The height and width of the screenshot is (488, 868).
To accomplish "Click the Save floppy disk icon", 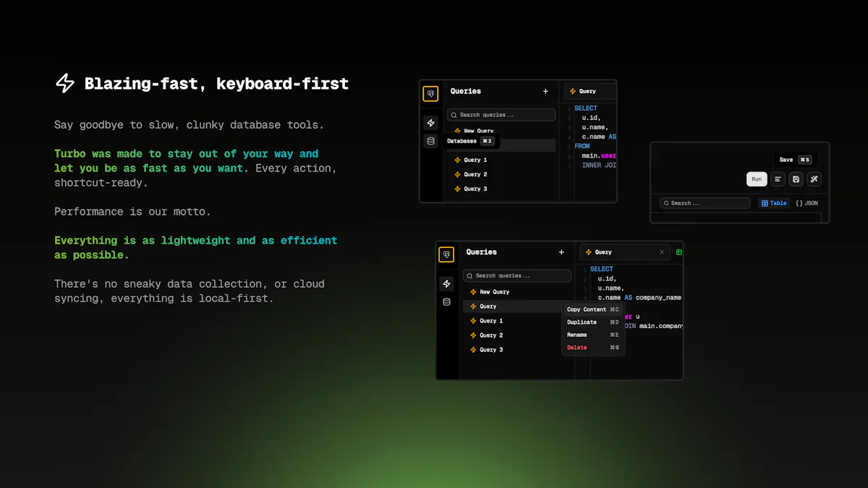I will (x=796, y=179).
